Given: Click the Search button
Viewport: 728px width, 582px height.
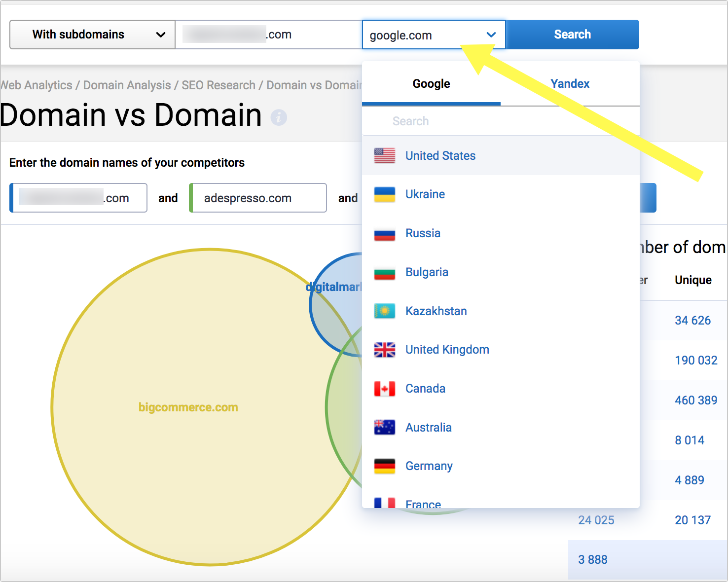Looking at the screenshot, I should coord(572,34).
